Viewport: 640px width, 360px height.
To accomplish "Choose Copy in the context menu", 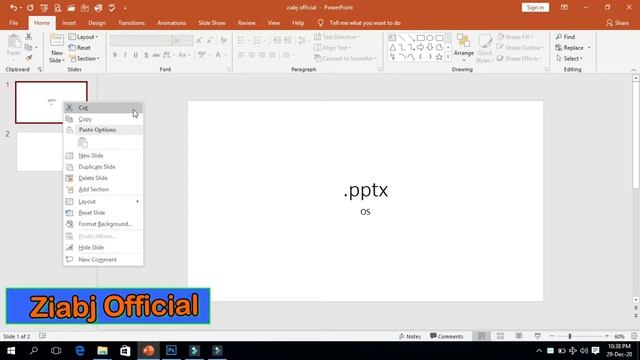I will (x=103, y=119).
